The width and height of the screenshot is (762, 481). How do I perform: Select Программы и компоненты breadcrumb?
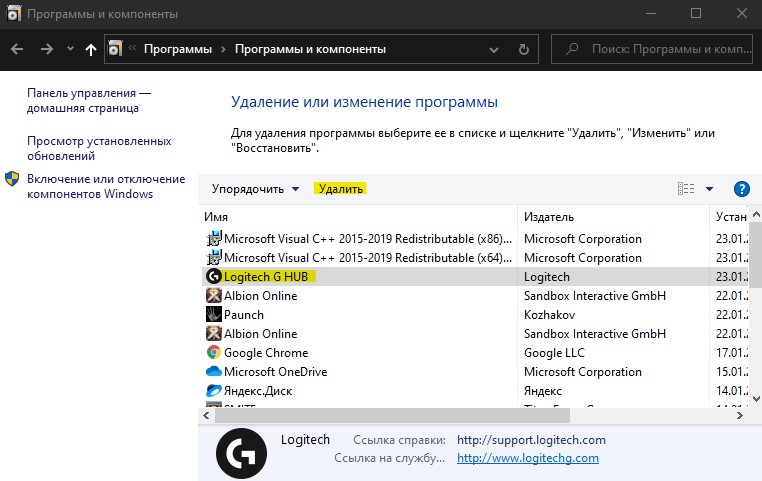coord(310,49)
